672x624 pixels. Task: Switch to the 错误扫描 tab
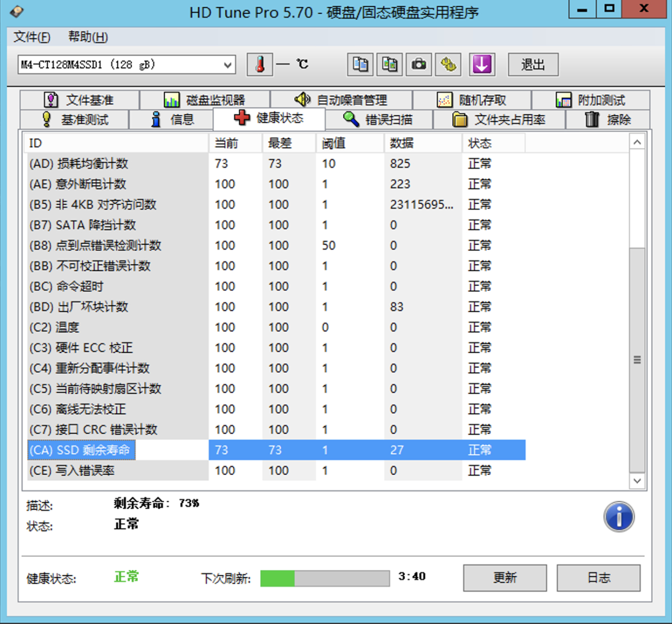[x=379, y=120]
